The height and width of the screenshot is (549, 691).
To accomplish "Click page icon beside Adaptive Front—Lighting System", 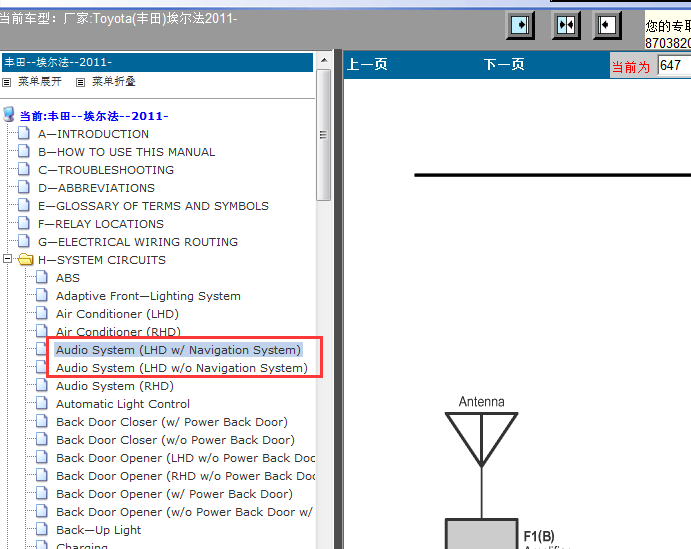I will pyautogui.click(x=42, y=295).
